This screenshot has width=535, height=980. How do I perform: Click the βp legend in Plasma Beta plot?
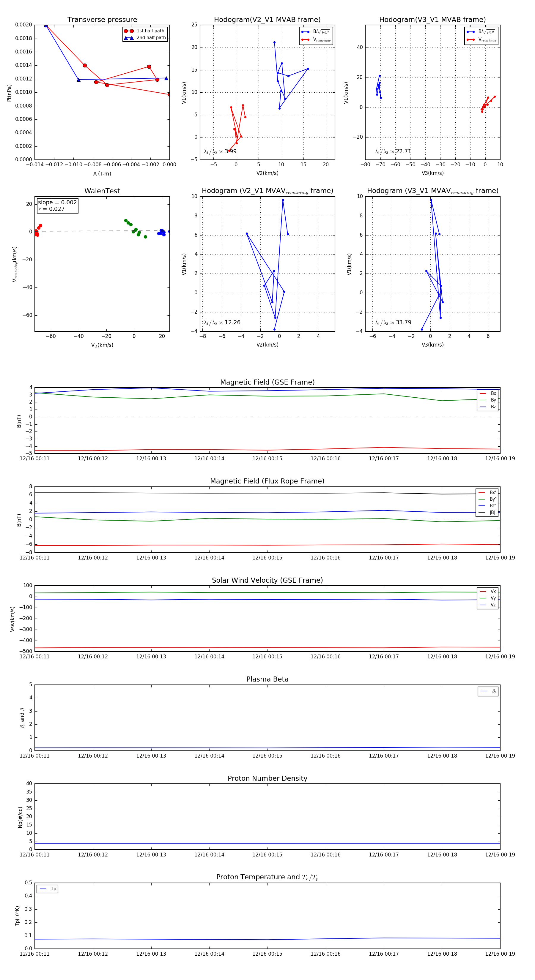click(488, 691)
